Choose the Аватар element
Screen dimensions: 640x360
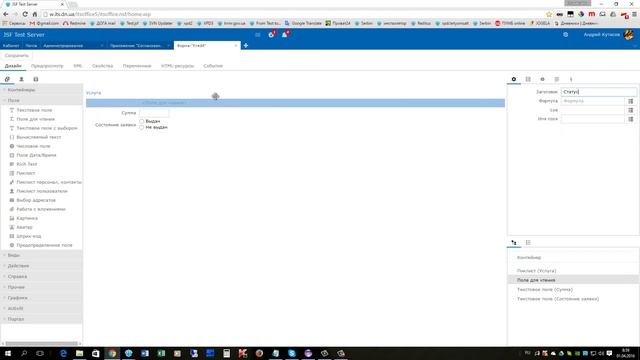[x=24, y=227]
